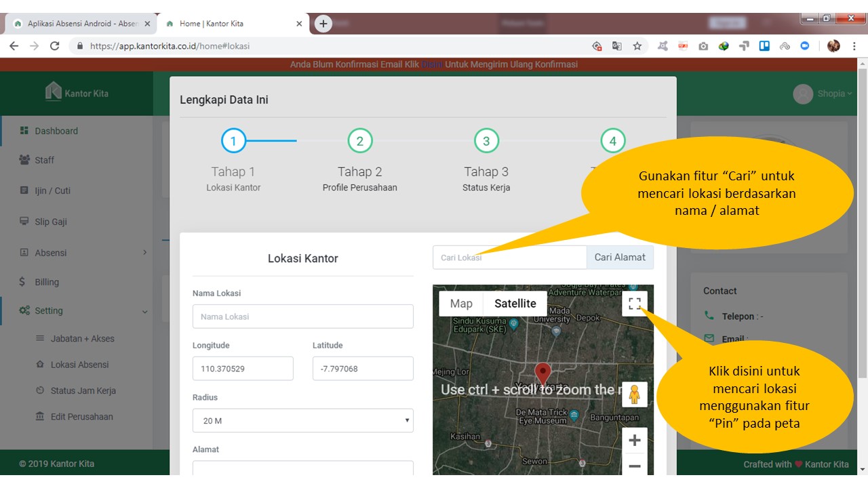
Task: Open the Staff menu in the sidebar
Action: coord(44,160)
